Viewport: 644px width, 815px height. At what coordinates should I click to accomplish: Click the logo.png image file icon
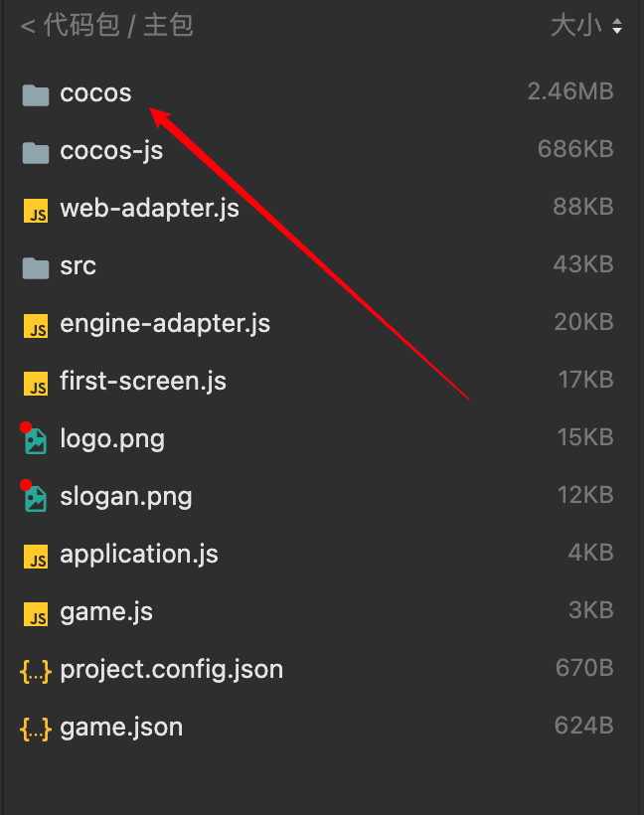coord(36,440)
